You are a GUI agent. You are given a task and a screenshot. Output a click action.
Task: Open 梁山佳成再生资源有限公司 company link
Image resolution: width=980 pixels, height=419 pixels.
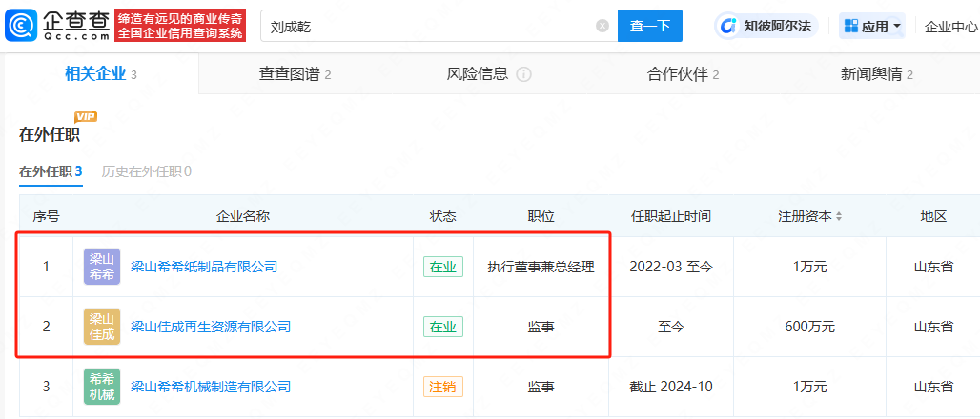click(211, 327)
